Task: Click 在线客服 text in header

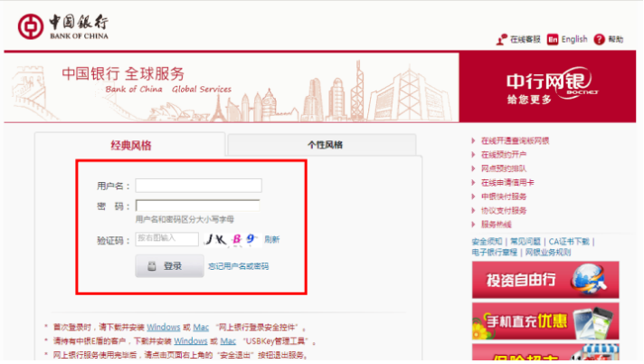Action: (526, 40)
